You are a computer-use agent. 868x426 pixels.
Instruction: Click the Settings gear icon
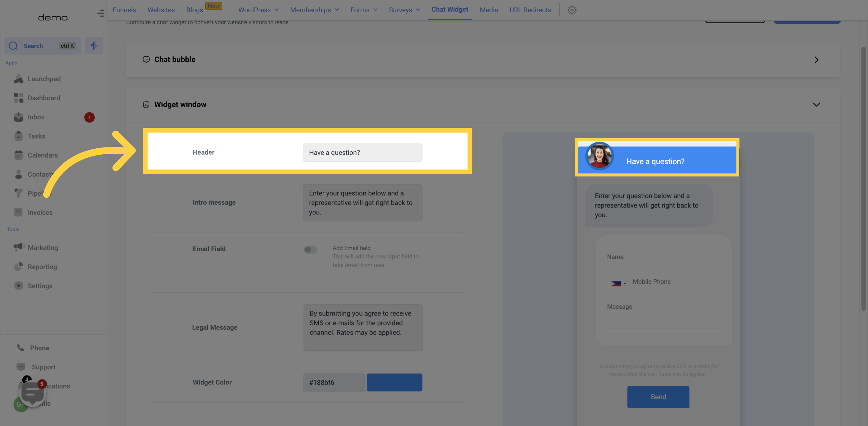572,10
